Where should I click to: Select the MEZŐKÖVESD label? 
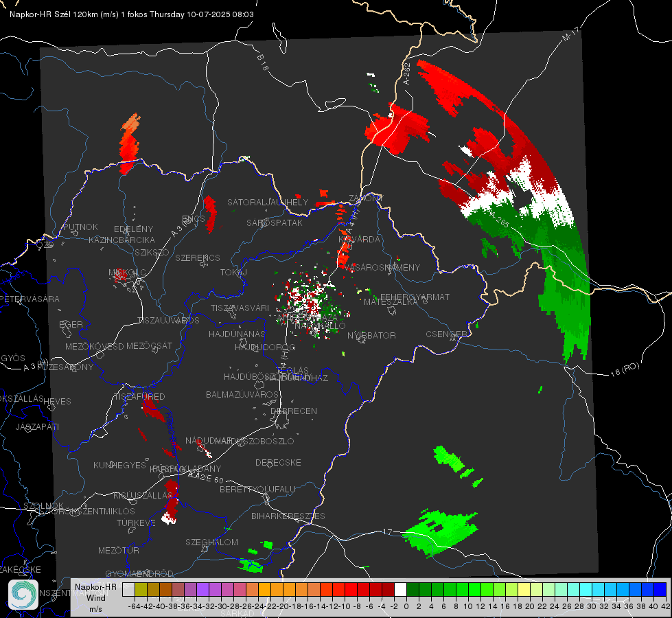tap(95, 346)
